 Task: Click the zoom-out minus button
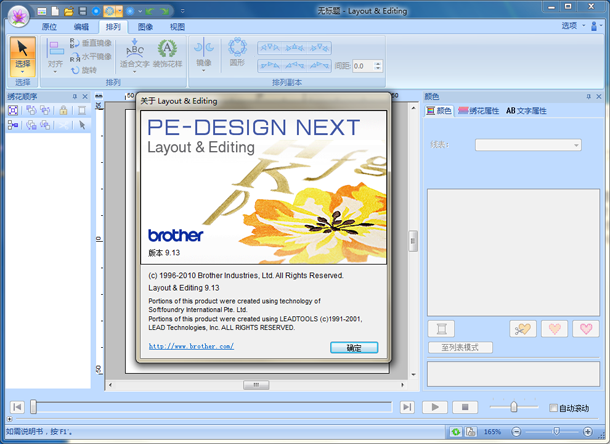pyautogui.click(x=516, y=432)
